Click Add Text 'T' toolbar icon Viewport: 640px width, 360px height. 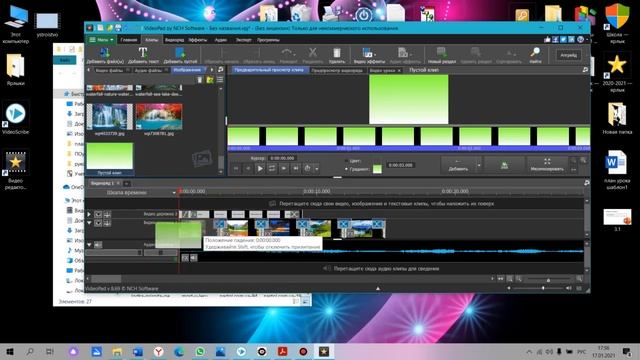point(143,55)
